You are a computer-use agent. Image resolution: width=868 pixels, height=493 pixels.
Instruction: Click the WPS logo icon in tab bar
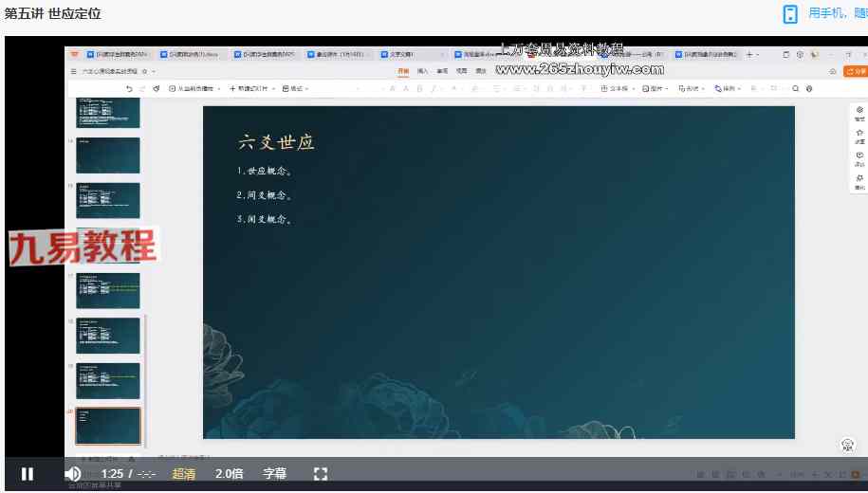[x=75, y=55]
